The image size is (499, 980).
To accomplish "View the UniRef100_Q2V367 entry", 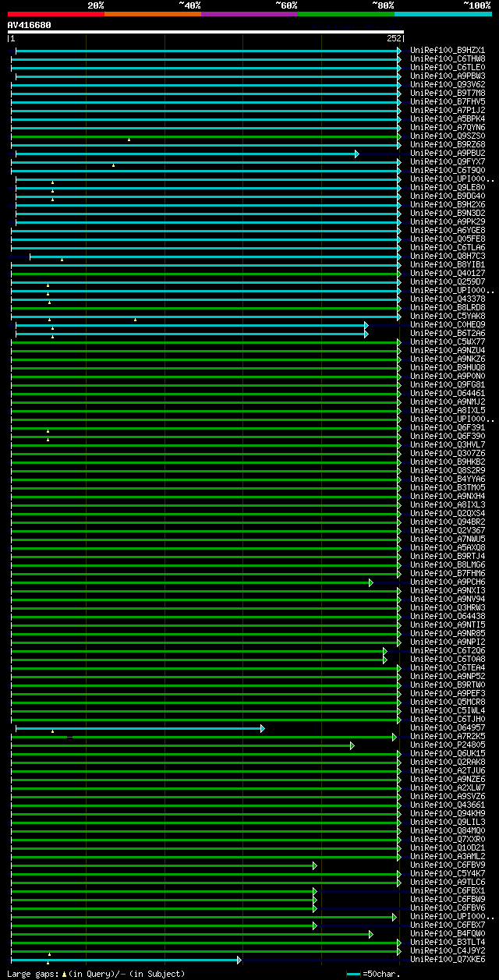I will [x=448, y=531].
